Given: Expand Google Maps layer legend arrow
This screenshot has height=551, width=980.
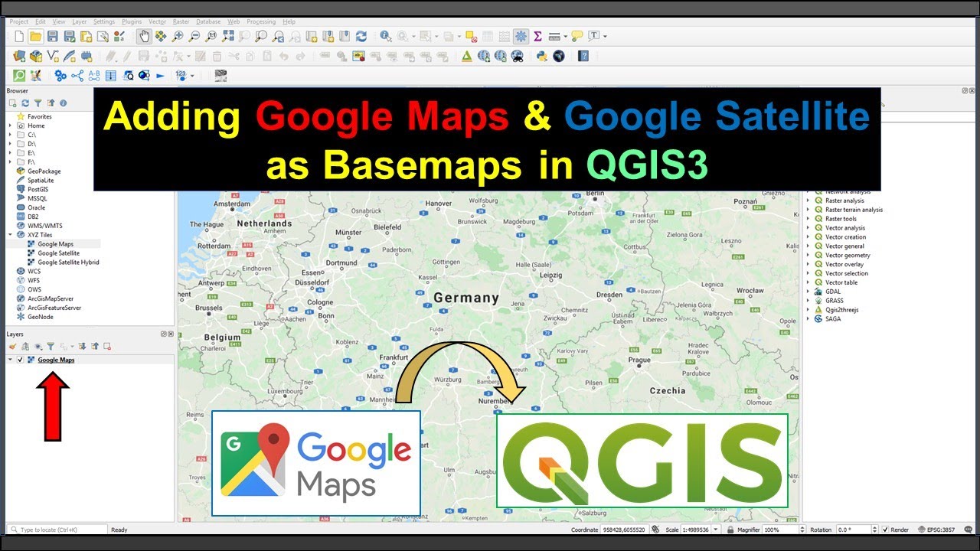Looking at the screenshot, I should pyautogui.click(x=11, y=360).
